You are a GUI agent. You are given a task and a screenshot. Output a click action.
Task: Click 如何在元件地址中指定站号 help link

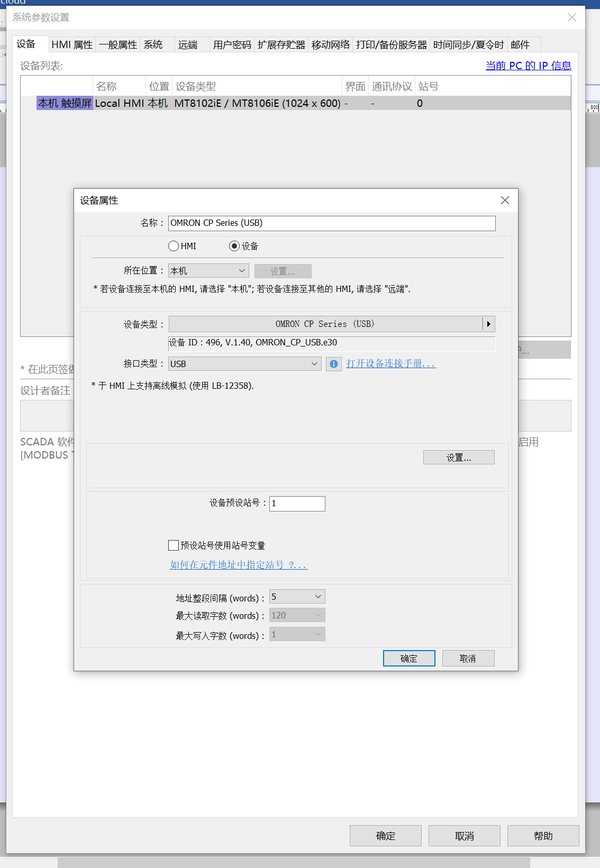click(239, 565)
